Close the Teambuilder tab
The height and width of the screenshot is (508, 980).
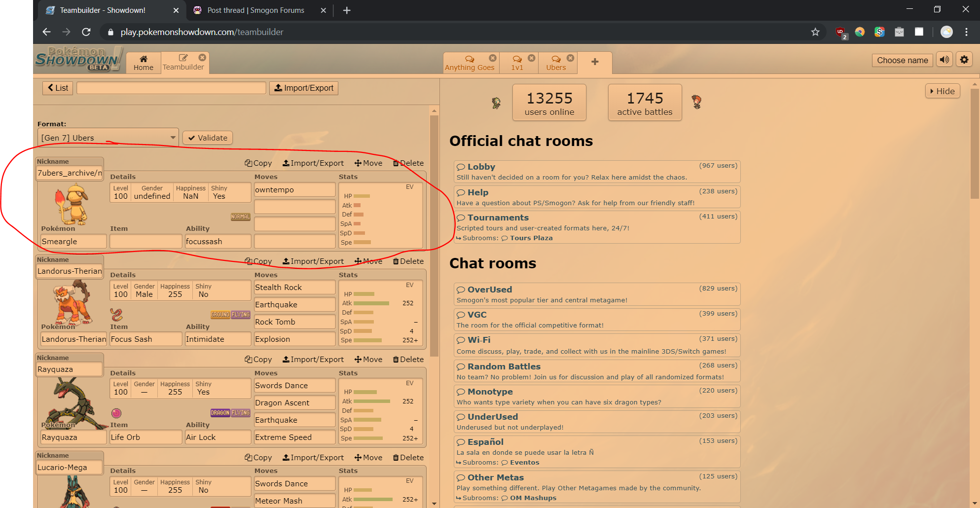[x=202, y=58]
